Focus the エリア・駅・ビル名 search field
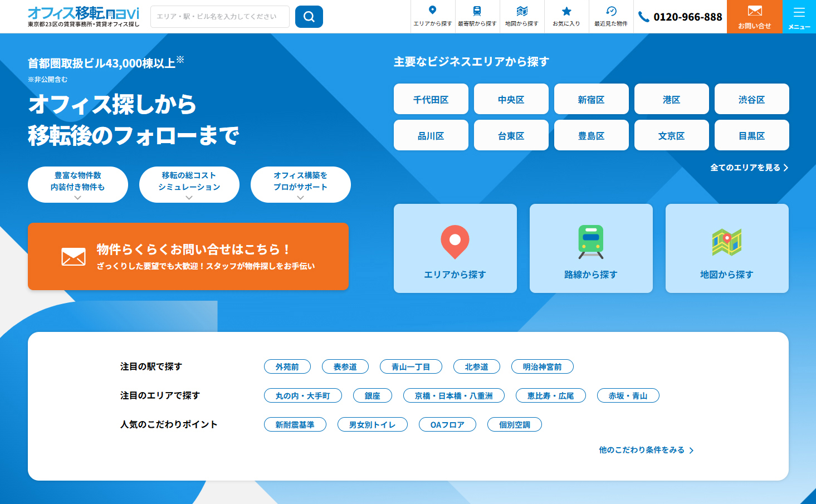The width and height of the screenshot is (816, 504). (x=220, y=17)
